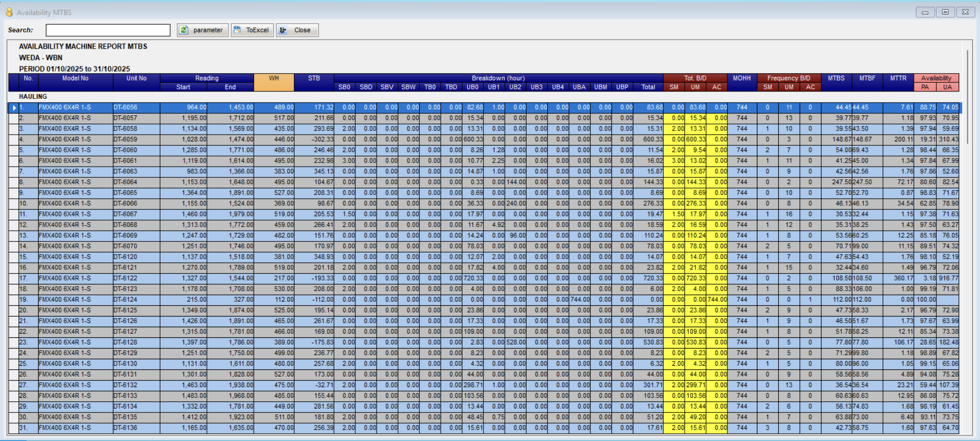
Task: Click the "UA" availability sub-header
Action: click(x=947, y=87)
